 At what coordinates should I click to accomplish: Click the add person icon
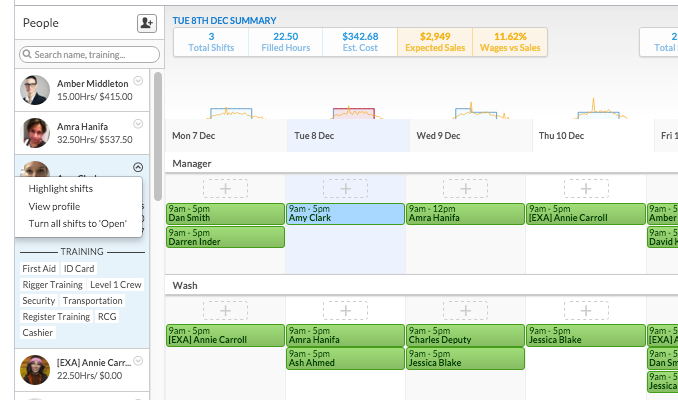pyautogui.click(x=146, y=22)
